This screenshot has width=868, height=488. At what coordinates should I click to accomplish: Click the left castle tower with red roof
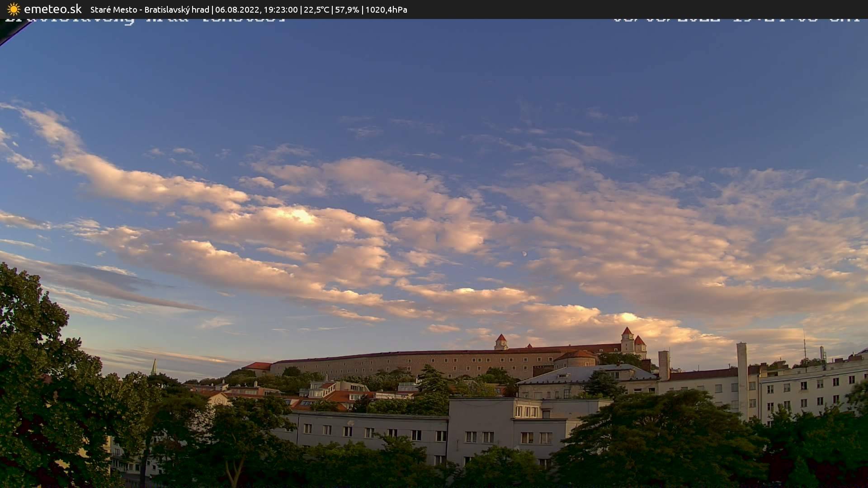(501, 342)
